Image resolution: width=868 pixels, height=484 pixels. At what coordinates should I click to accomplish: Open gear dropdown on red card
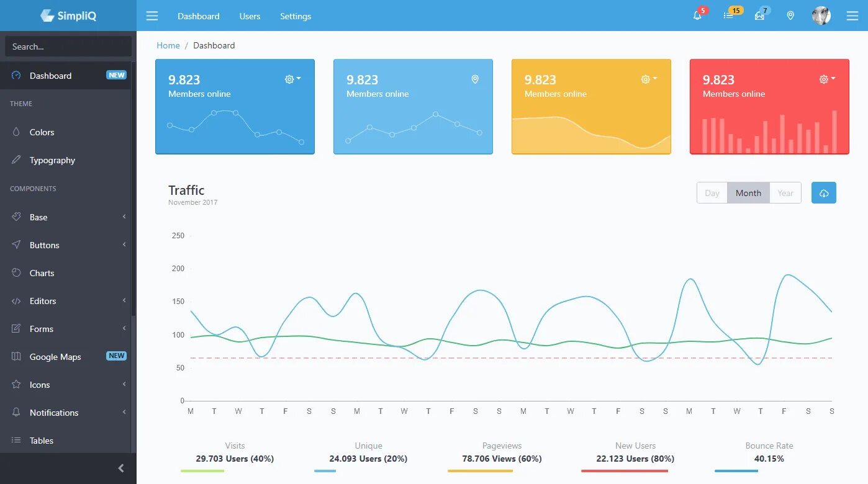click(827, 79)
